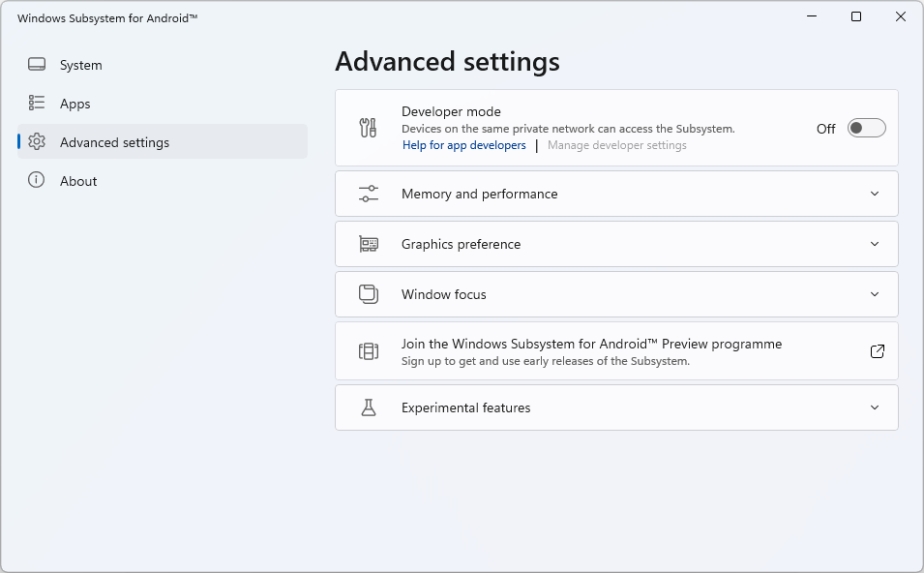The image size is (924, 573).
Task: Click the Experimental features label
Action: pos(465,407)
